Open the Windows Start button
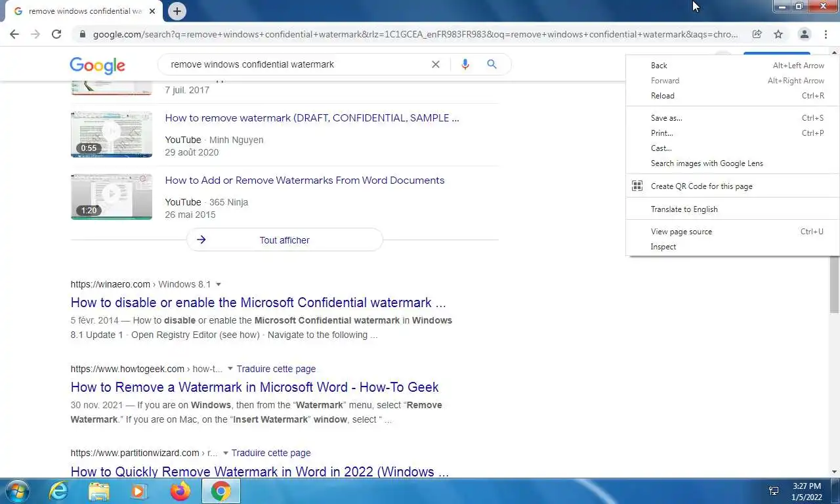Image resolution: width=840 pixels, height=504 pixels. click(x=16, y=491)
